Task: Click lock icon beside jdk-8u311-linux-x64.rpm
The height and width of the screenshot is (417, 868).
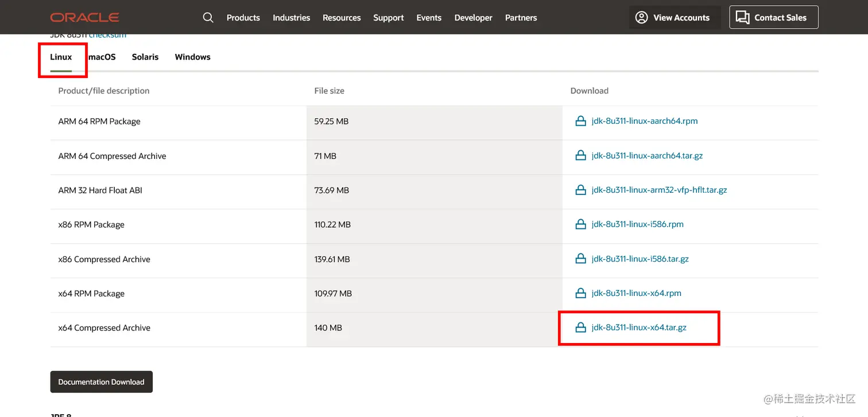Action: tap(580, 293)
